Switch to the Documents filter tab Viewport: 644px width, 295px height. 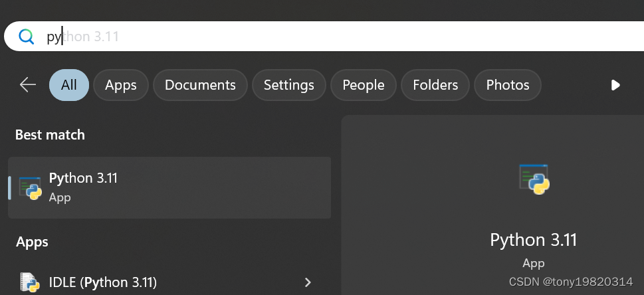201,85
